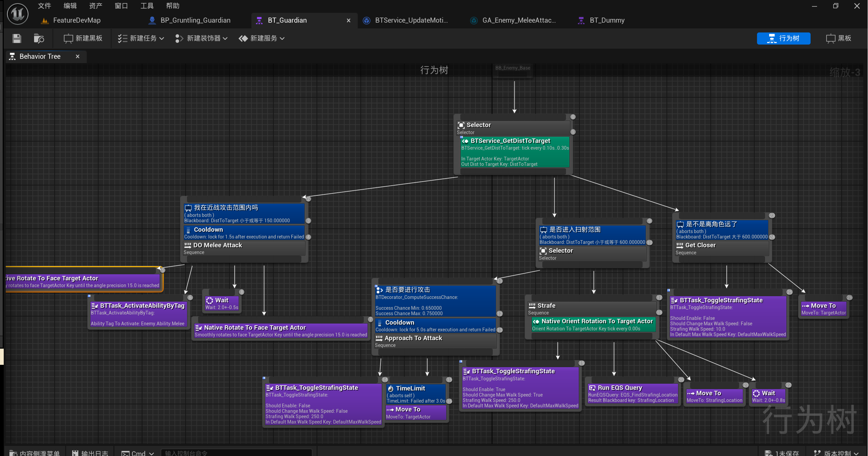Switch to 行为树 behavior tree mode

point(783,39)
